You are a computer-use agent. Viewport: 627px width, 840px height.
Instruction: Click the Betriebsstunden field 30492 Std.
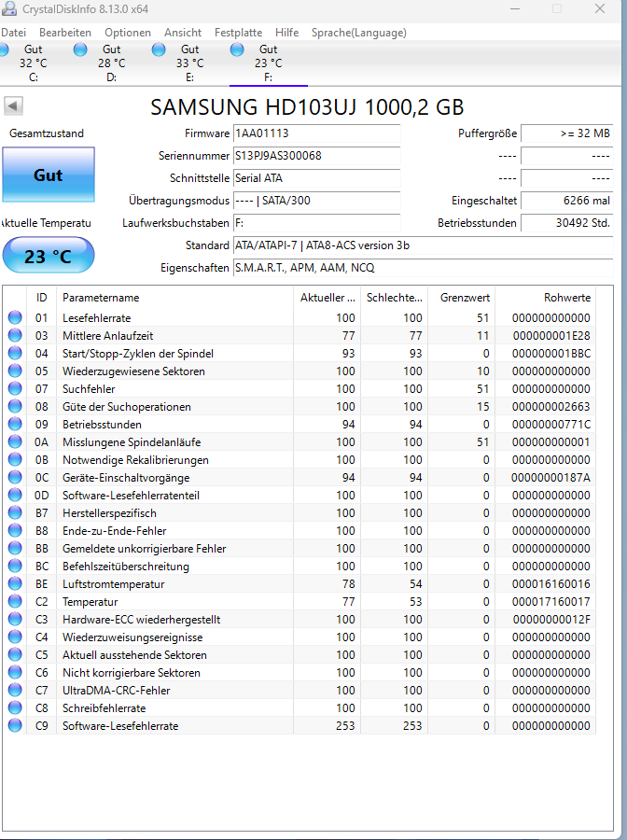click(x=567, y=223)
